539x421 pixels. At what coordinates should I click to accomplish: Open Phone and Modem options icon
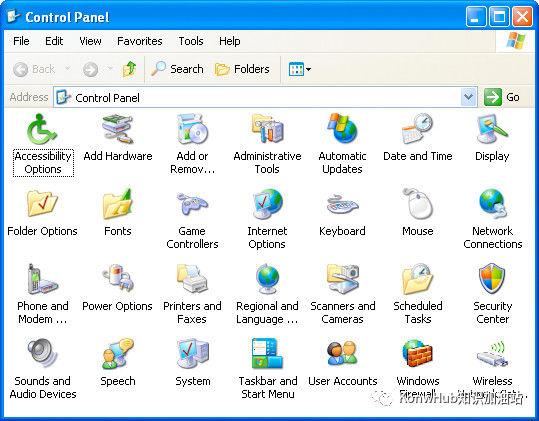42,279
